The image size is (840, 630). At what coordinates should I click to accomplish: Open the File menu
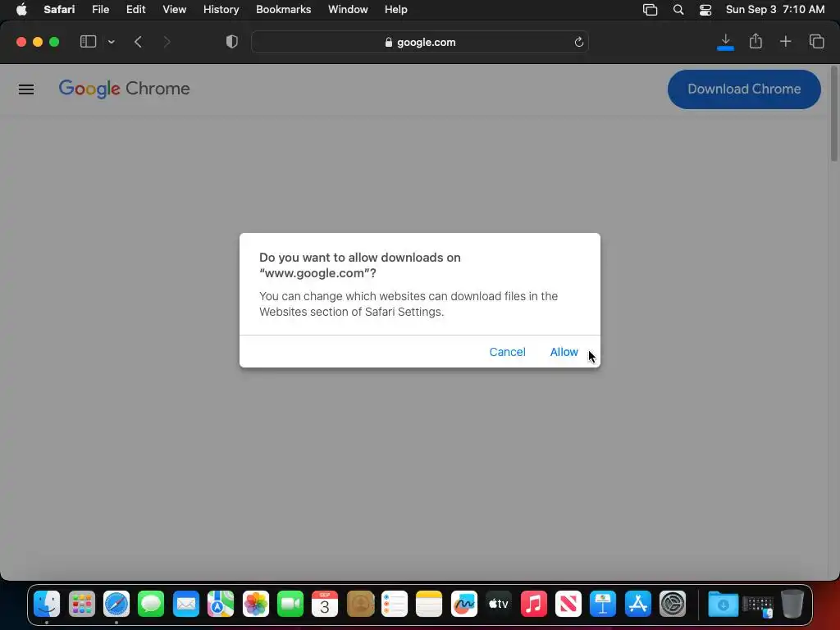pyautogui.click(x=100, y=10)
